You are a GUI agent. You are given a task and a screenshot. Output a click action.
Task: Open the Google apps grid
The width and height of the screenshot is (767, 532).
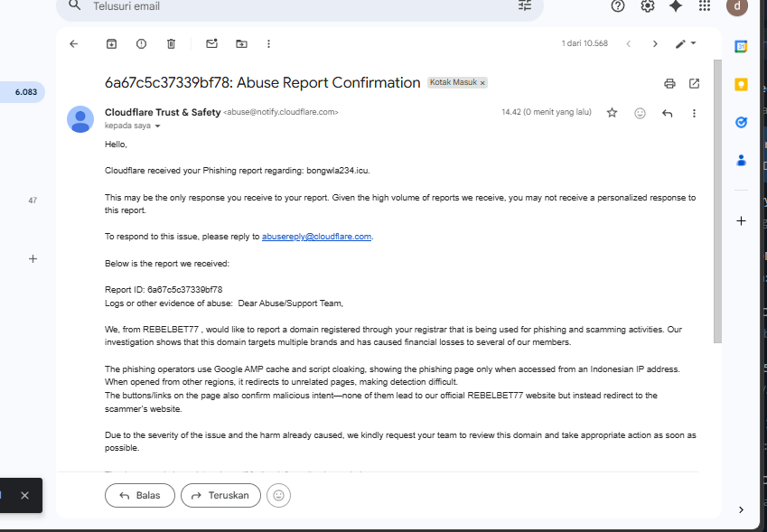coord(705,5)
